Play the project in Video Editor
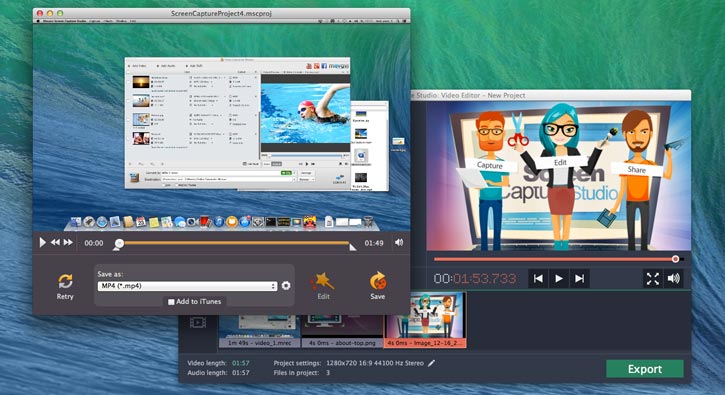 [x=559, y=278]
